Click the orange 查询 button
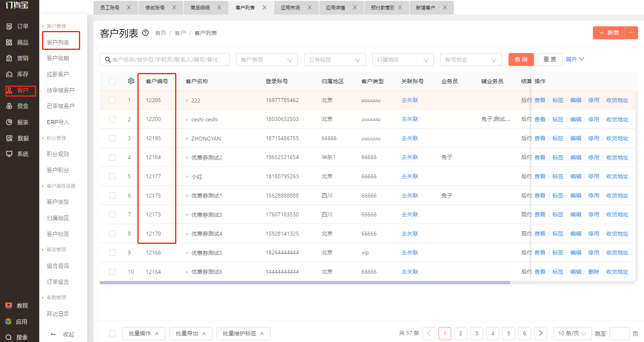This screenshot has height=342, width=644. pos(521,59)
